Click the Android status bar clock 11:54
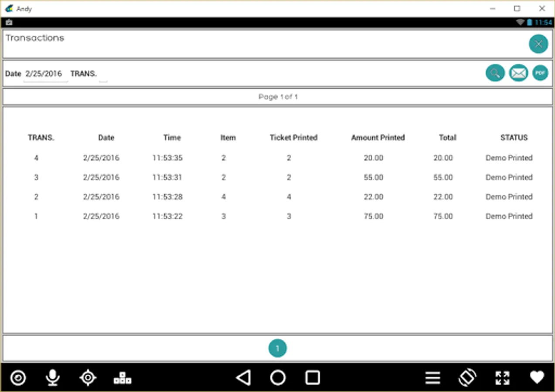 543,22
